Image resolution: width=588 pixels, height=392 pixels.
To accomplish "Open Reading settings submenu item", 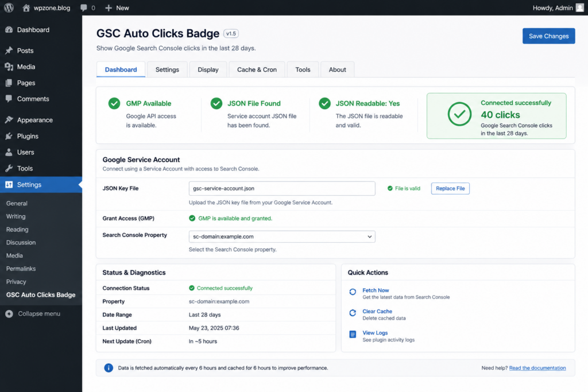I will 17,230.
